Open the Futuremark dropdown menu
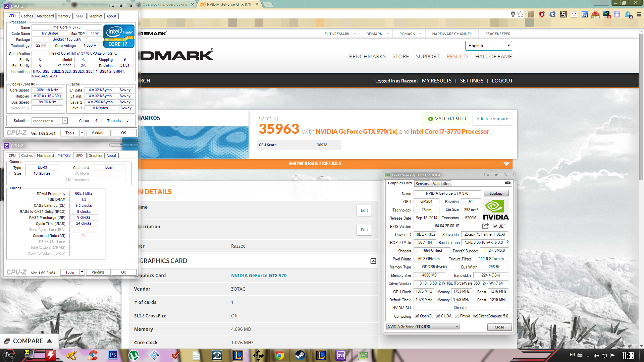Viewport: 644px width, 362px height. [x=340, y=34]
